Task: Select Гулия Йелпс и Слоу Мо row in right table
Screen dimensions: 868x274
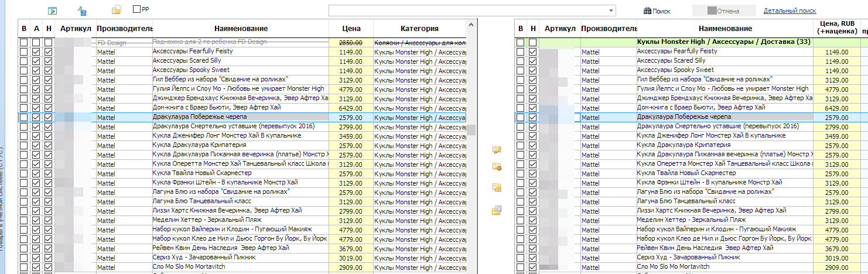Action: pos(722,89)
